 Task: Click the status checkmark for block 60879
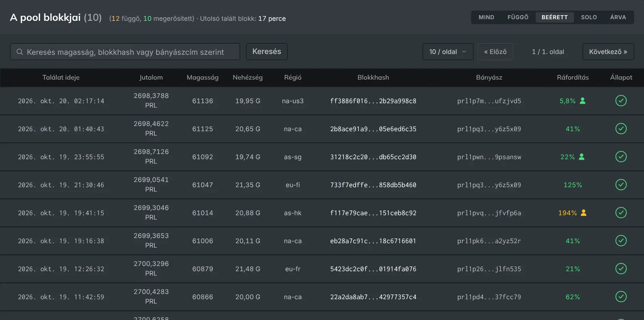[621, 269]
